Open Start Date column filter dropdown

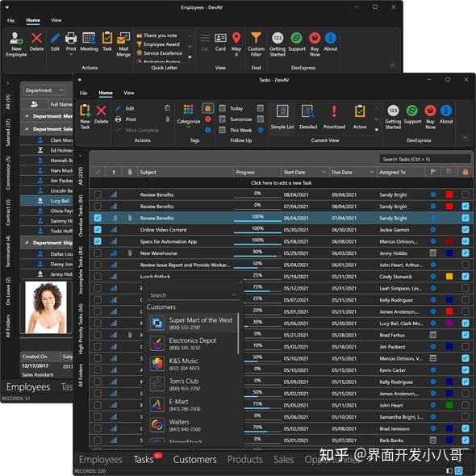[x=324, y=172]
